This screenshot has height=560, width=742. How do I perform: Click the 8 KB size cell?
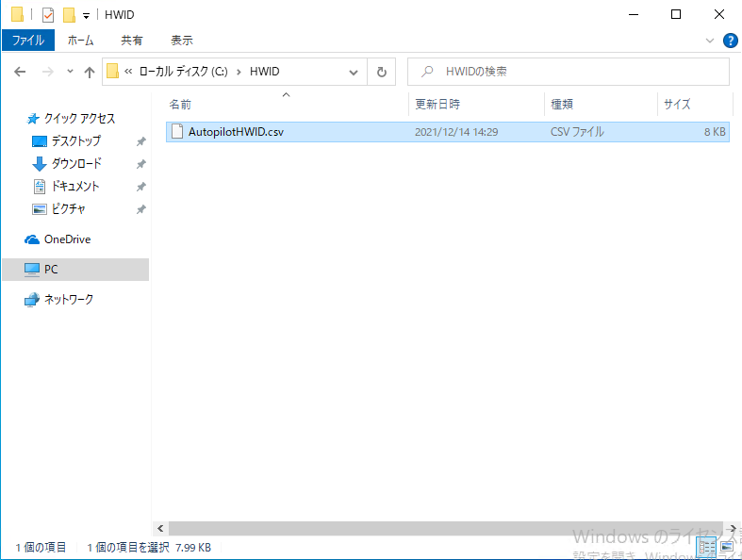coord(715,132)
